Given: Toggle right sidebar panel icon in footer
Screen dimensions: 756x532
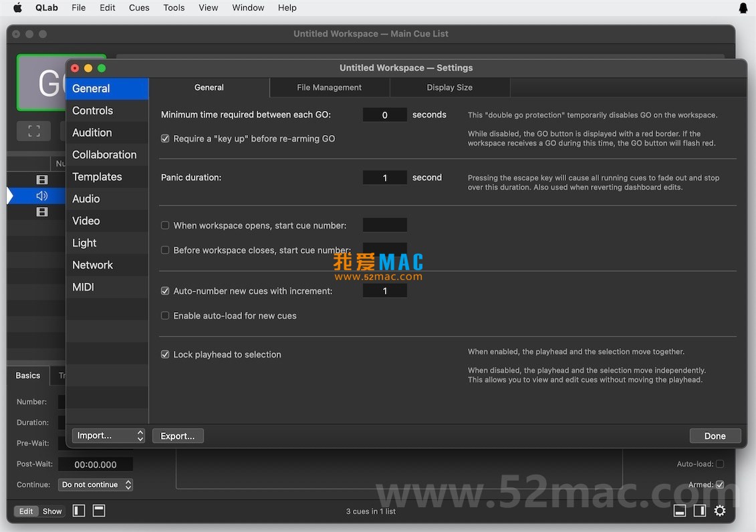Looking at the screenshot, I should [x=700, y=511].
